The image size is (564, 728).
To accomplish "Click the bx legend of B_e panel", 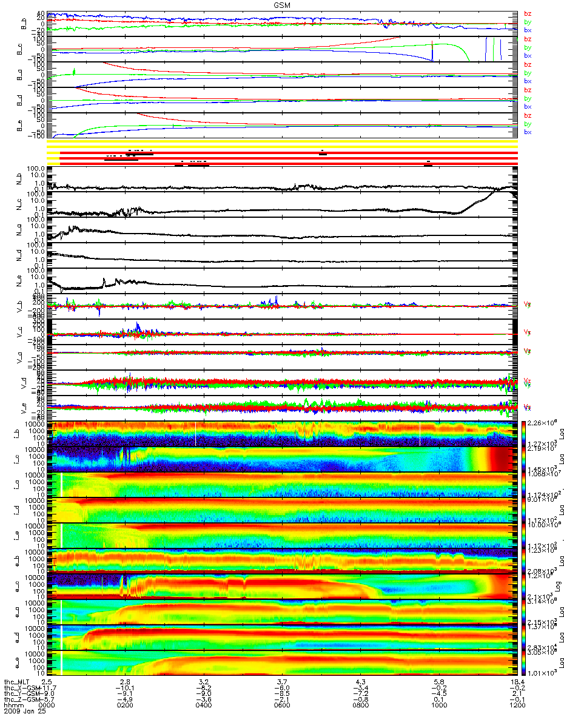I will point(527,132).
